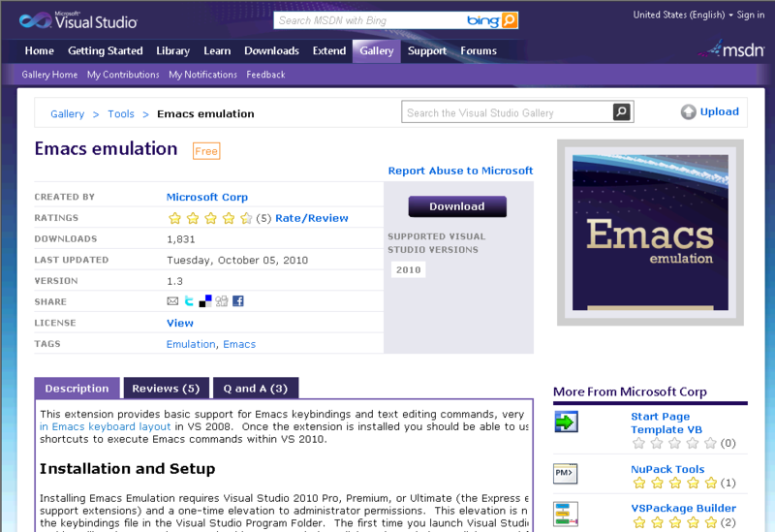Click the Bing search magnifier button
This screenshot has width=775, height=532.
(510, 20)
